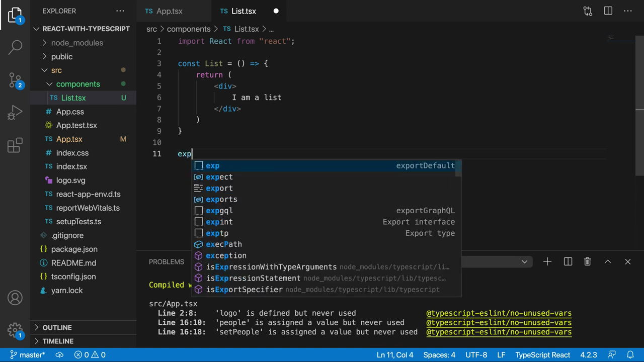Kill the terminal with trash icon
This screenshot has width=644, height=362.
click(587, 261)
